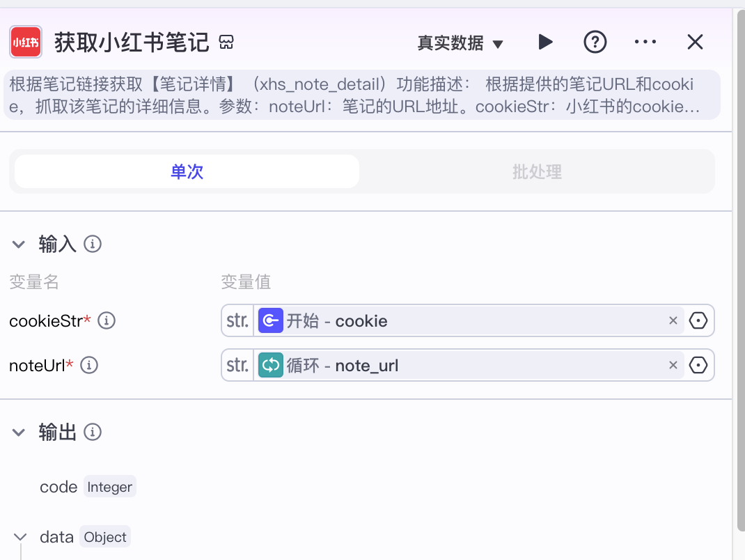The image size is (745, 560).
Task: Click the code output variable name
Action: 58,487
